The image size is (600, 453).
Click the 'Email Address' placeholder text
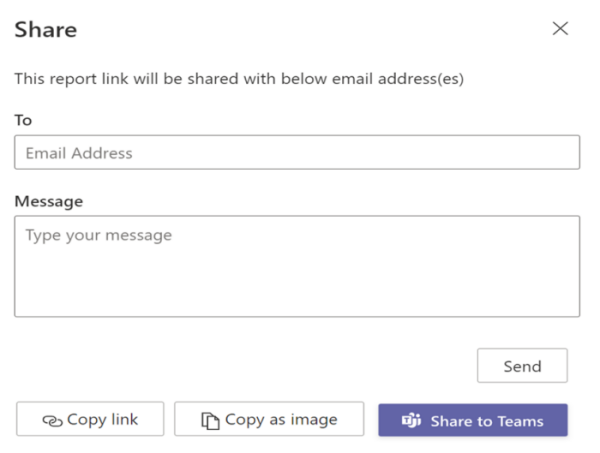tap(79, 153)
